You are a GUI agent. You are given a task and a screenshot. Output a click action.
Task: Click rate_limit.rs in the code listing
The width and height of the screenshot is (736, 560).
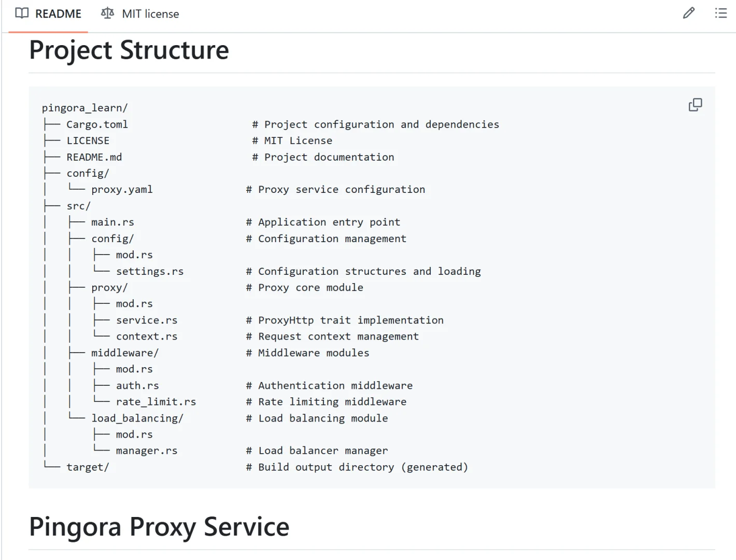[156, 402]
